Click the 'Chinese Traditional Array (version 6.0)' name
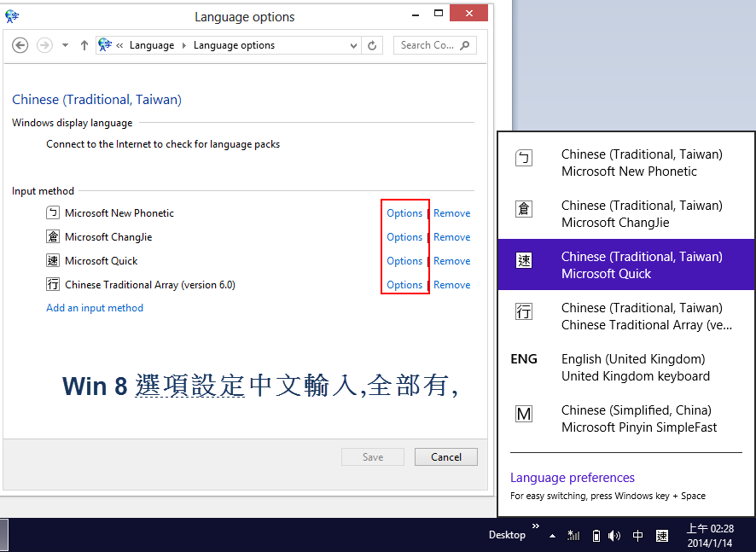The height and width of the screenshot is (552, 756). point(150,285)
